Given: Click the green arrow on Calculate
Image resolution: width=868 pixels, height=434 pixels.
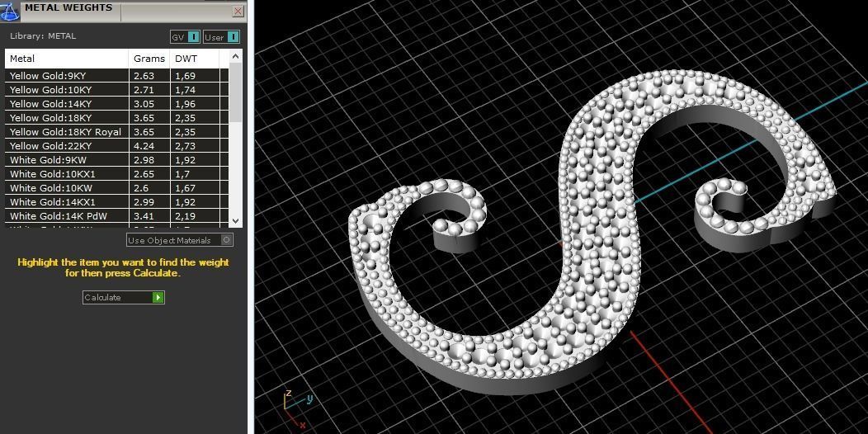Looking at the screenshot, I should pos(158,297).
